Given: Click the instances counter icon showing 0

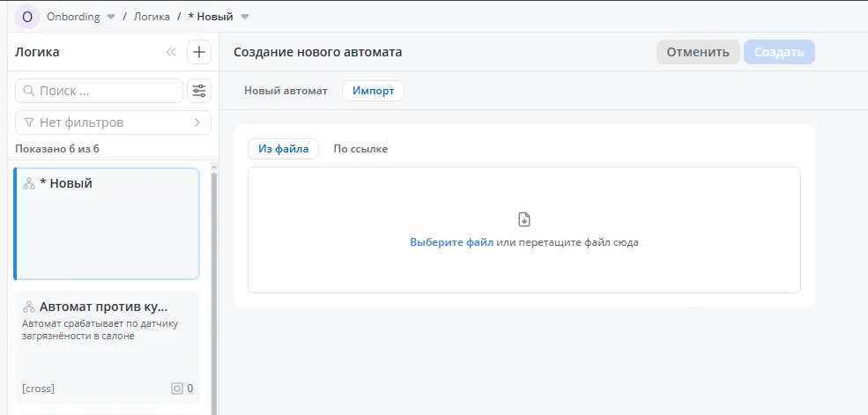Looking at the screenshot, I should pos(176,389).
